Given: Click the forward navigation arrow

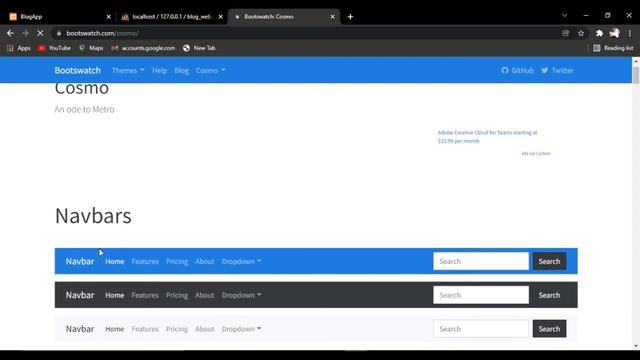Looking at the screenshot, I should [x=25, y=33].
